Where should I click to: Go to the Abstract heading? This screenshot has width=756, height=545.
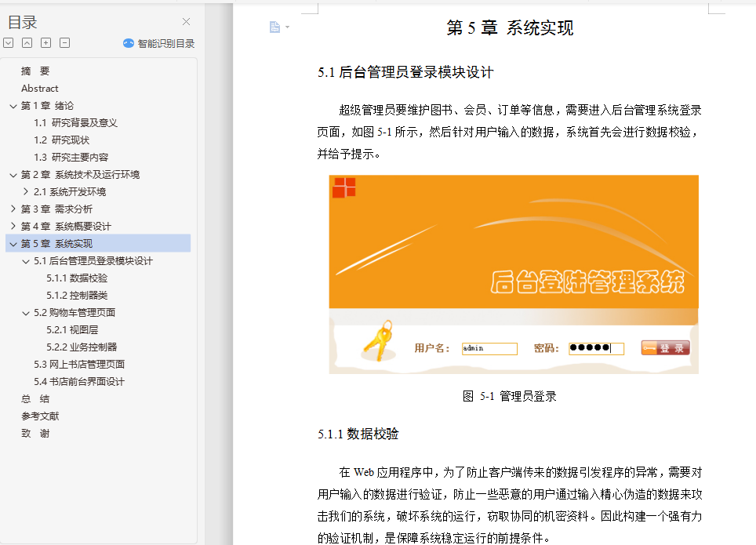[39, 89]
